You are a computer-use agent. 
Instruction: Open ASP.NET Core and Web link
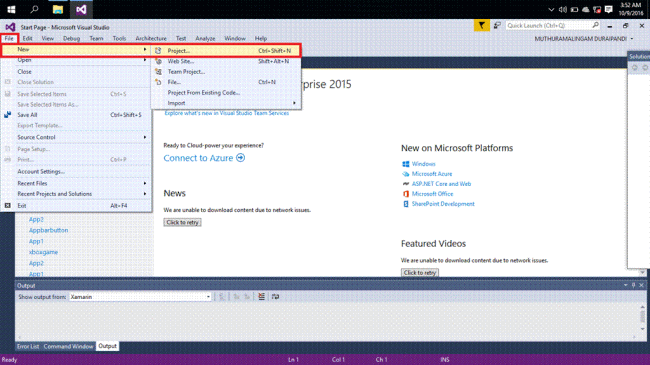click(441, 184)
